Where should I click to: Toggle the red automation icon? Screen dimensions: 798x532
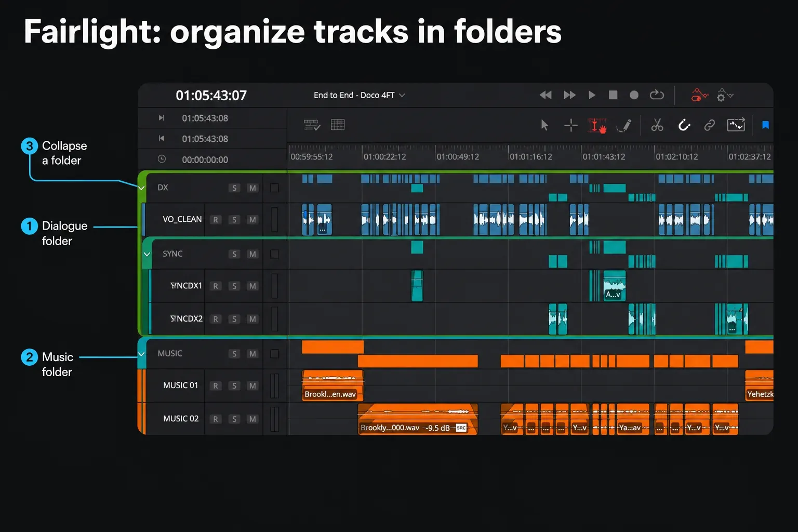click(699, 95)
